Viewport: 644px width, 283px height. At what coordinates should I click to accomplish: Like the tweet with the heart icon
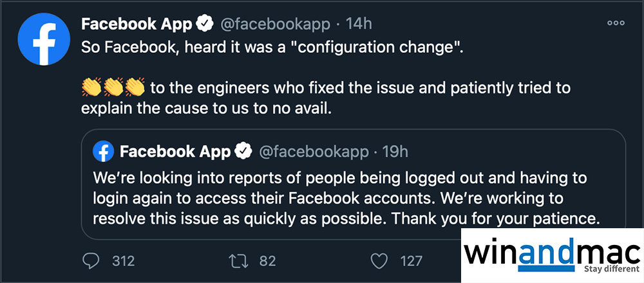381,260
